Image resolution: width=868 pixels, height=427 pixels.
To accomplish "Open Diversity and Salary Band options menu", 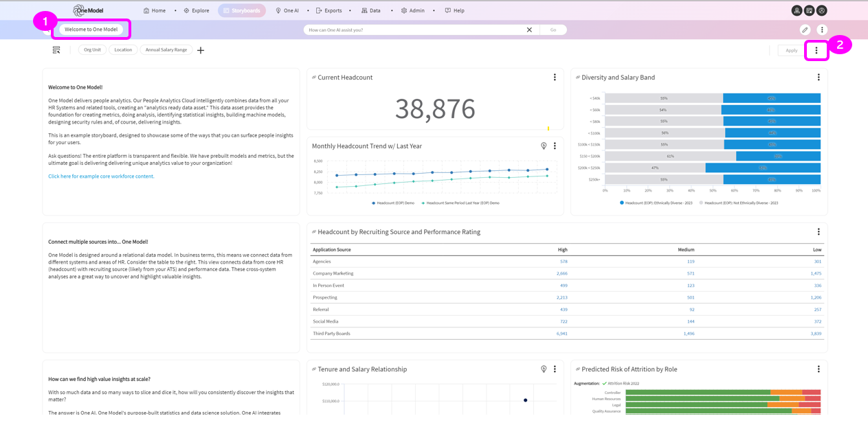I will [819, 78].
